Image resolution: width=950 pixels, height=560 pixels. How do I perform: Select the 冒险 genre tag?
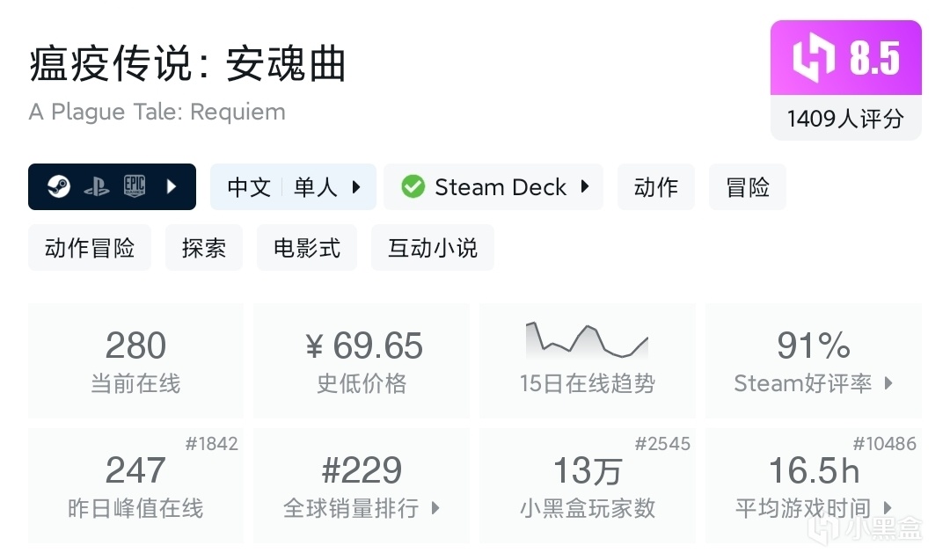pos(748,187)
